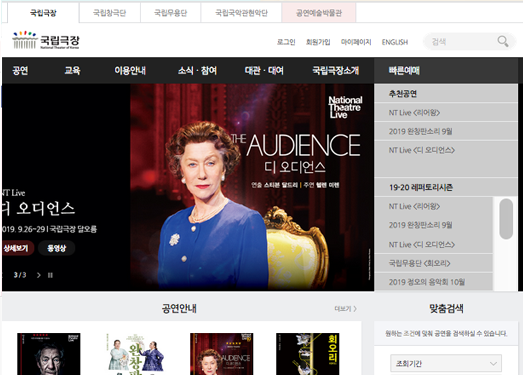Switch to 국립창극단 tab
Viewport: 523px width, 375px height.
pyautogui.click(x=110, y=13)
